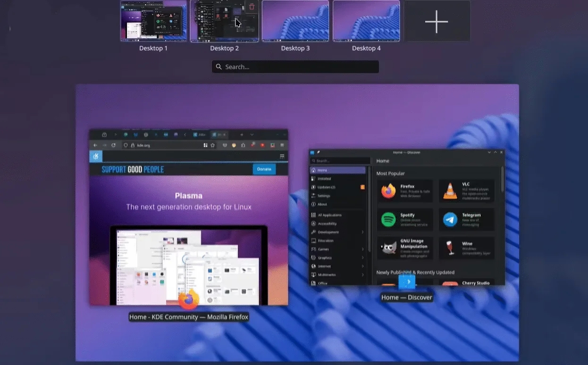Click the Discover app icon below the window
Viewport: 588px width, 365px height.
pos(407,282)
